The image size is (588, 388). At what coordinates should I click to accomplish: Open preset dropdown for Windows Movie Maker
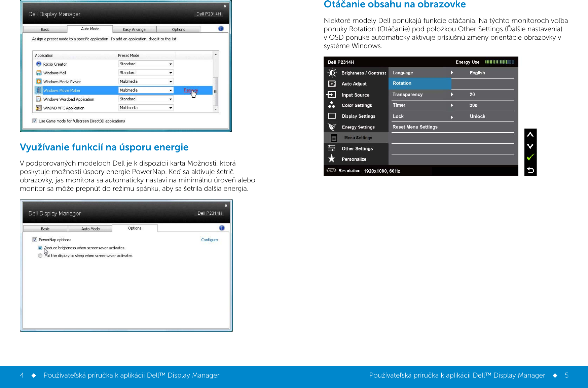tap(146, 90)
